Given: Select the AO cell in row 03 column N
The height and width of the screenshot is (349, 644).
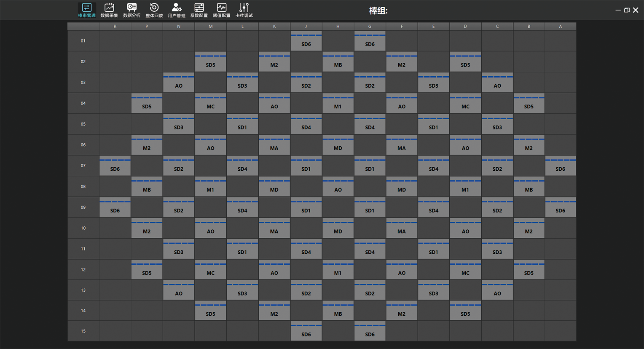Looking at the screenshot, I should pyautogui.click(x=179, y=82).
